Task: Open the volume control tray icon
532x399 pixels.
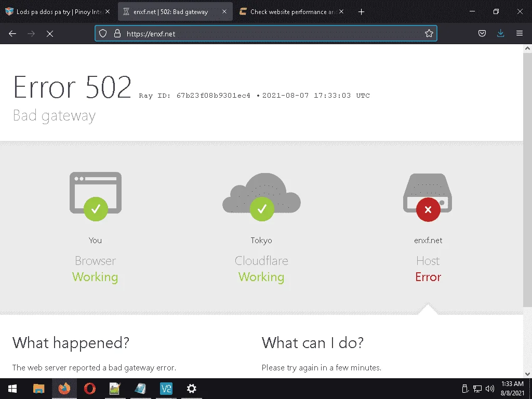Action: [489, 389]
